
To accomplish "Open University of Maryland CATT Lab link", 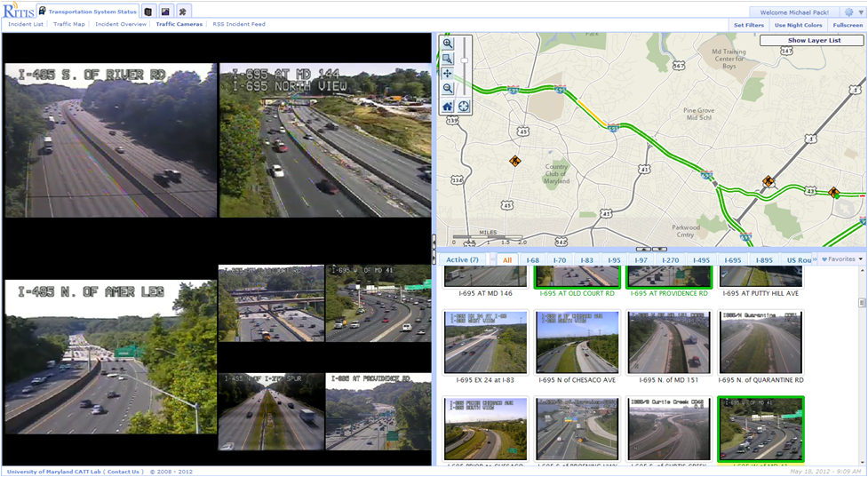I will (x=53, y=472).
